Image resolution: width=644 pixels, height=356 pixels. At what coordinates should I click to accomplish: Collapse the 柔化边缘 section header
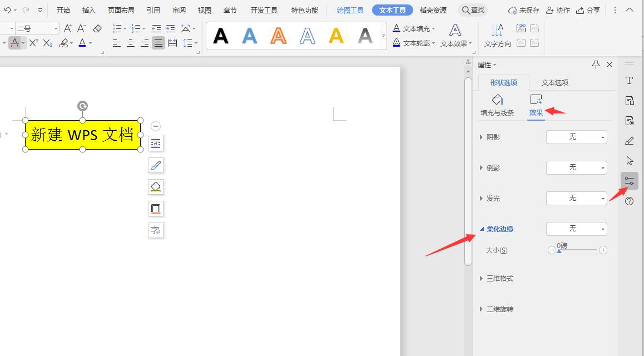pyautogui.click(x=498, y=229)
